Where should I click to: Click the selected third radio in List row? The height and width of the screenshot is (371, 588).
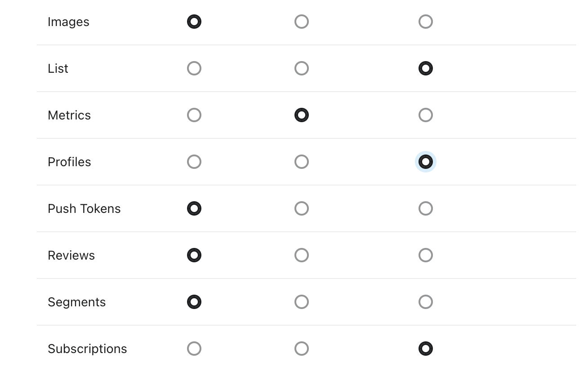[426, 68]
